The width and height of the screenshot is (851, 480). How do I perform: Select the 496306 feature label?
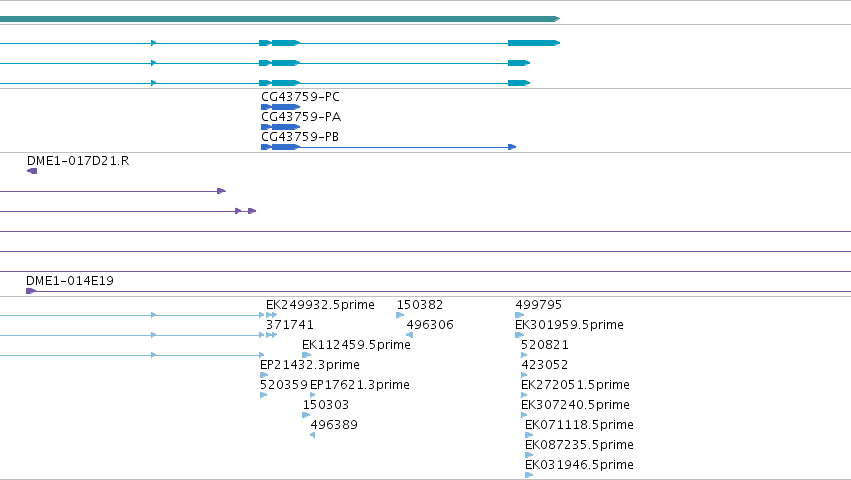(x=430, y=325)
